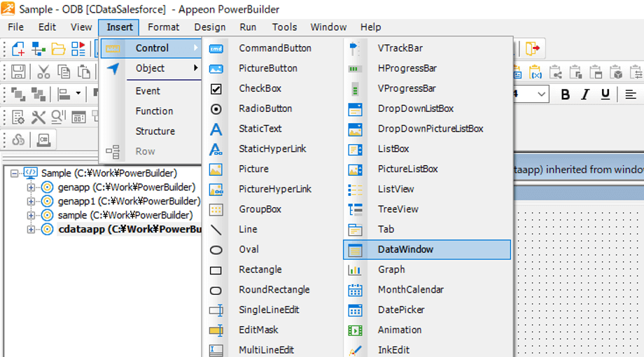Collapse the Sample workspace tree node
The image size is (644, 357).
pyautogui.click(x=15, y=174)
